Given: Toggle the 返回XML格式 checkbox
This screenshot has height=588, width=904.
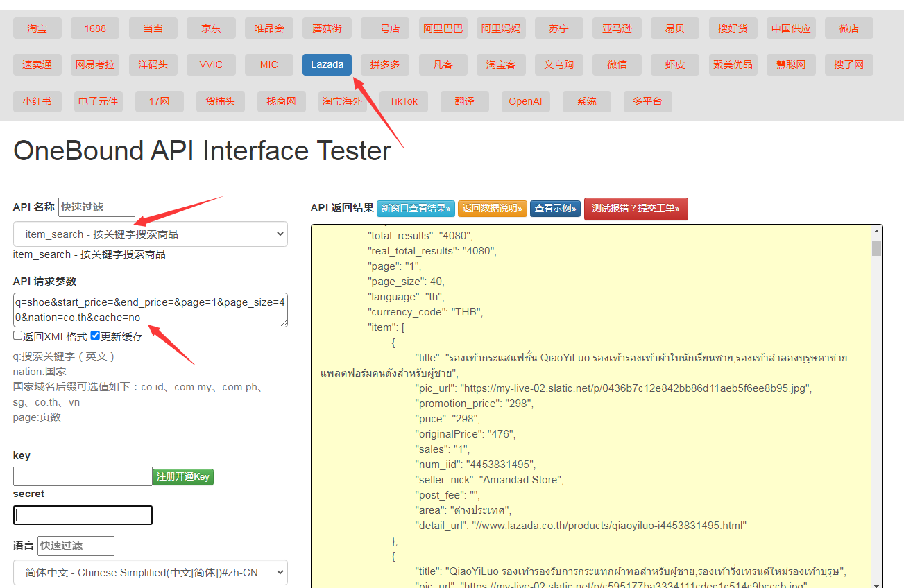Looking at the screenshot, I should click(18, 336).
